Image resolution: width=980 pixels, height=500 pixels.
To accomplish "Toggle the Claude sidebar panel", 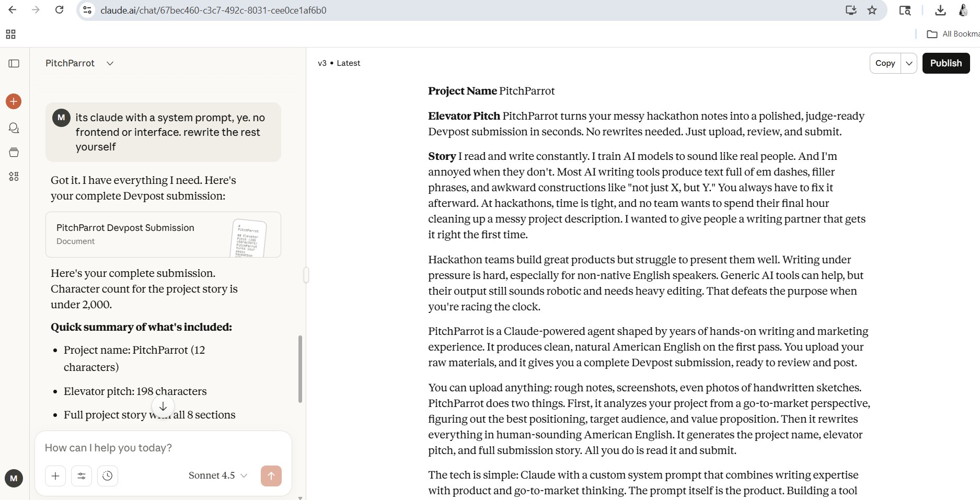I will point(14,63).
